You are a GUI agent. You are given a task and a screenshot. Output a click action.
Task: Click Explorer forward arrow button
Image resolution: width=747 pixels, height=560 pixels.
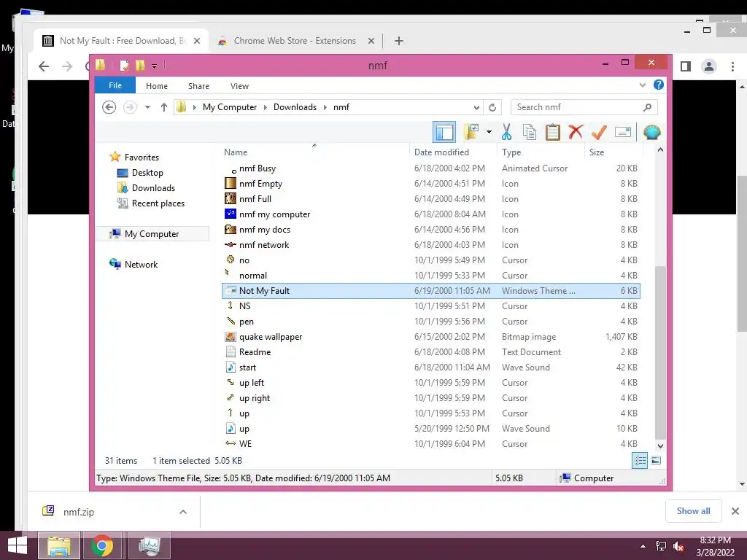pos(130,107)
